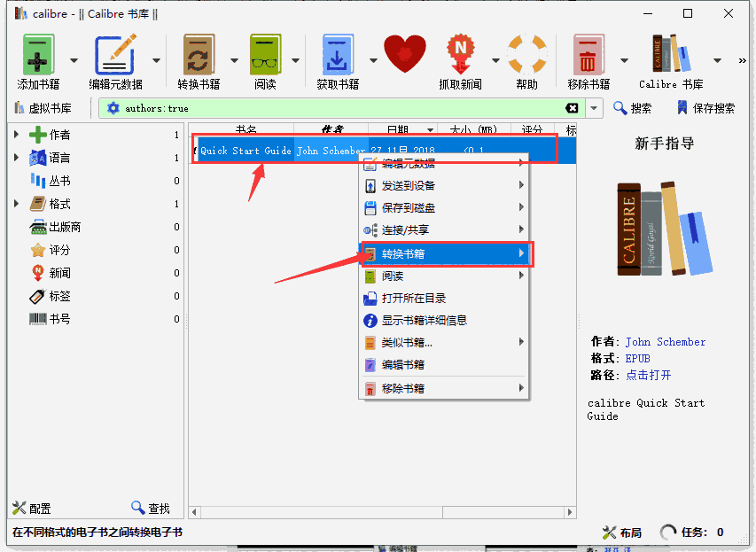
Task: Select the 新闻 news category
Action: [x=51, y=273]
